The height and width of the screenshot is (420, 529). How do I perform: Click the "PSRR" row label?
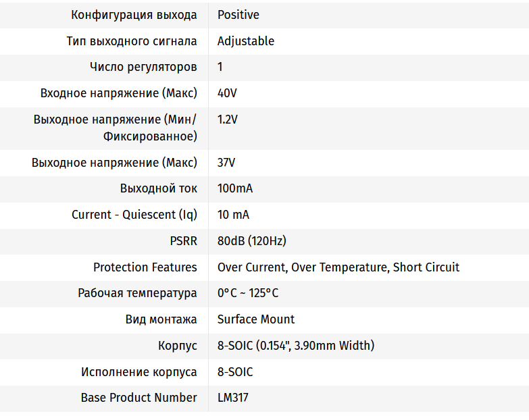pyautogui.click(x=184, y=241)
